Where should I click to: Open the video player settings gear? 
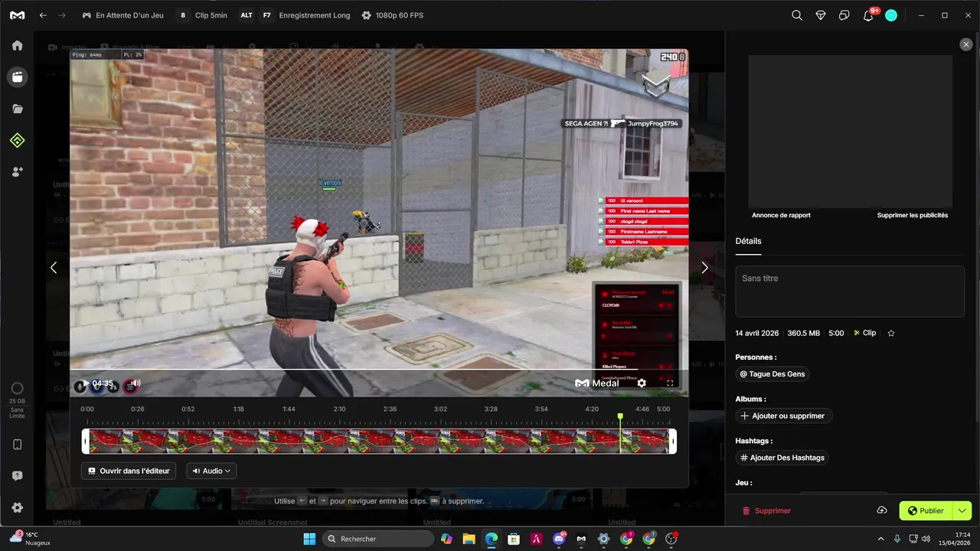click(642, 383)
